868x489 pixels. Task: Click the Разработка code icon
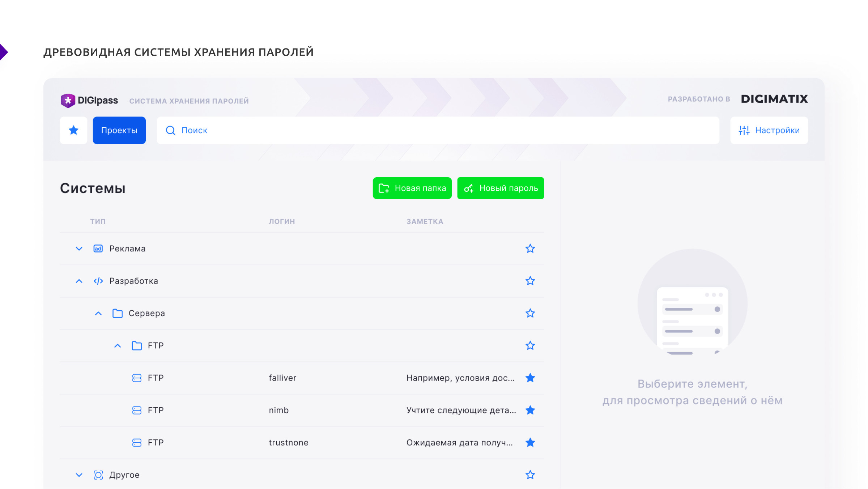click(98, 281)
